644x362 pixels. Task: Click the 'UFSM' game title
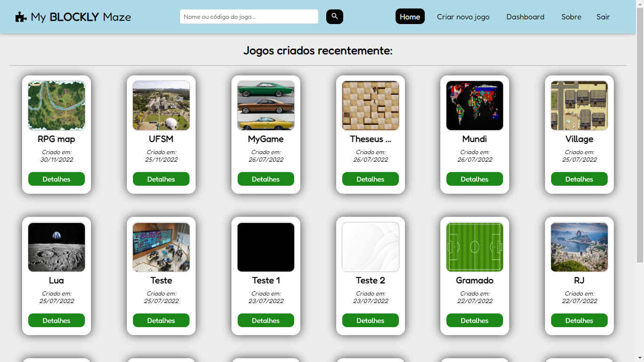[x=161, y=139]
